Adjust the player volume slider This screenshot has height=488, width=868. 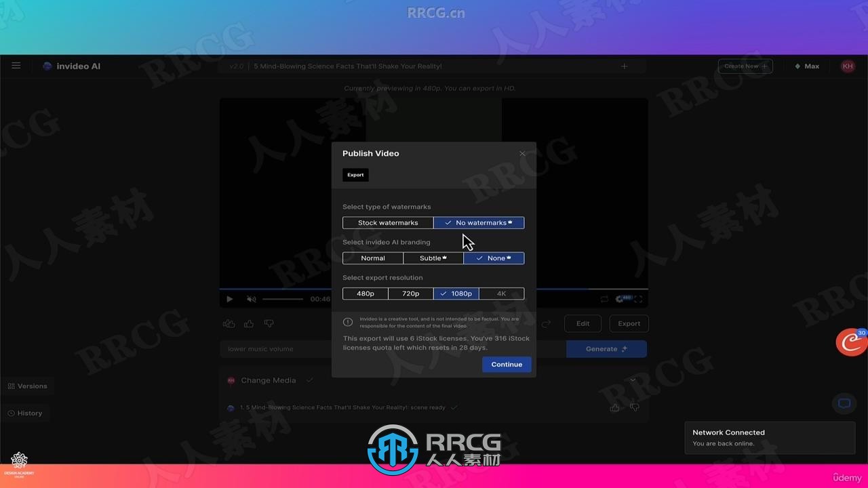coord(283,299)
